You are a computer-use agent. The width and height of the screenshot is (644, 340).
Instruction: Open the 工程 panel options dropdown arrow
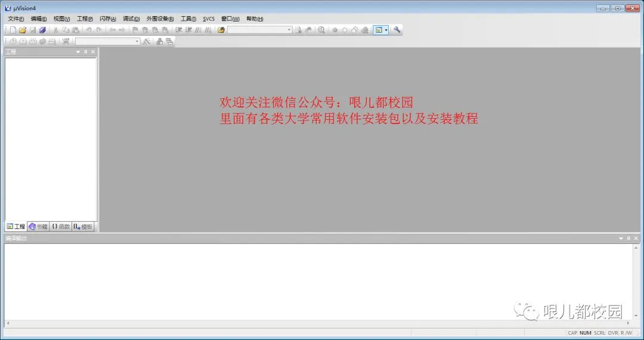click(x=78, y=52)
